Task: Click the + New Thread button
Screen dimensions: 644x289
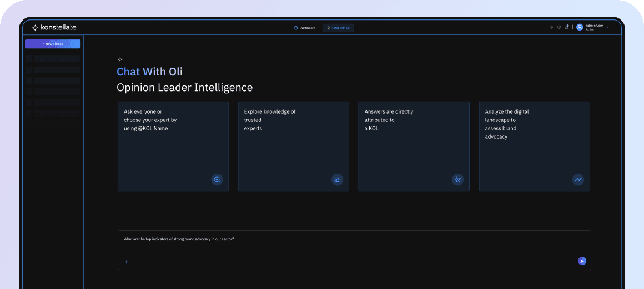Action: click(53, 44)
